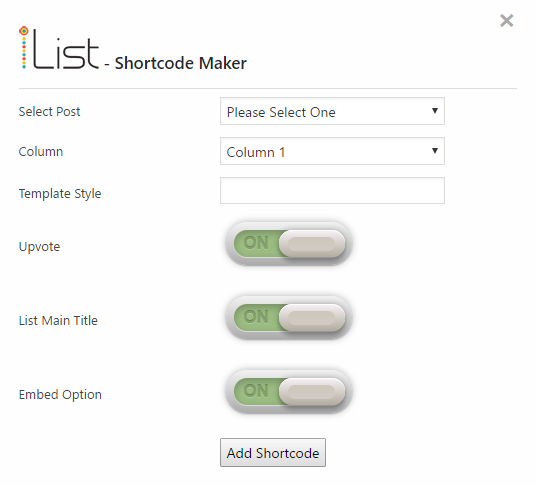The width and height of the screenshot is (537, 485).
Task: Click the Upvote label text
Action: click(39, 247)
